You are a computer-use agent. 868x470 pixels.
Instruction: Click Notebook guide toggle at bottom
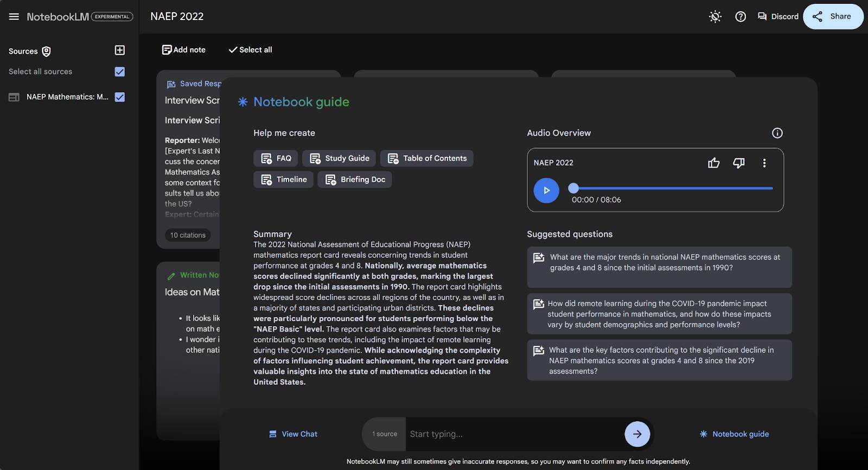(734, 434)
